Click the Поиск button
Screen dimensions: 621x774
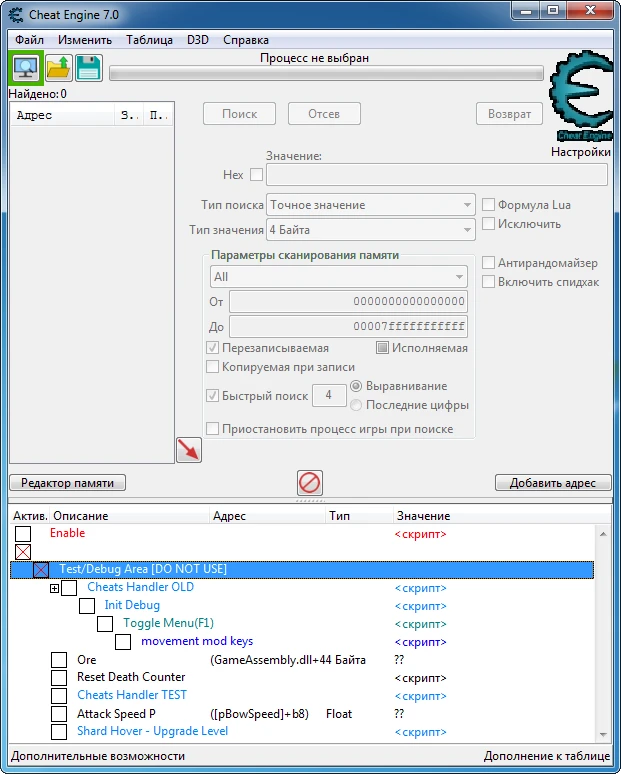239,114
